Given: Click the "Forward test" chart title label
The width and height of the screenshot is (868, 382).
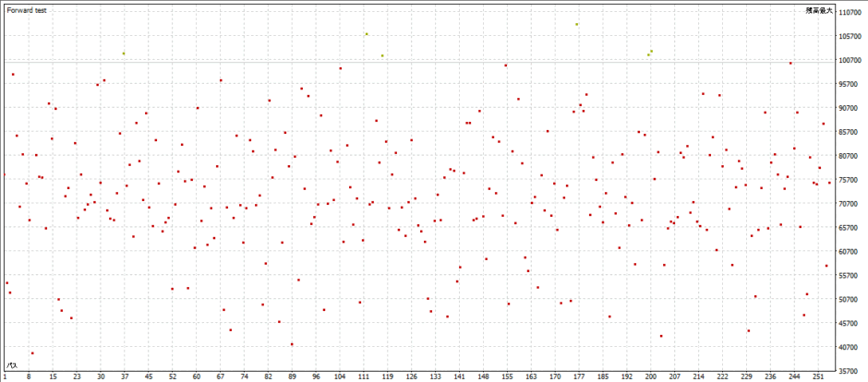Looking at the screenshot, I should tap(27, 9).
